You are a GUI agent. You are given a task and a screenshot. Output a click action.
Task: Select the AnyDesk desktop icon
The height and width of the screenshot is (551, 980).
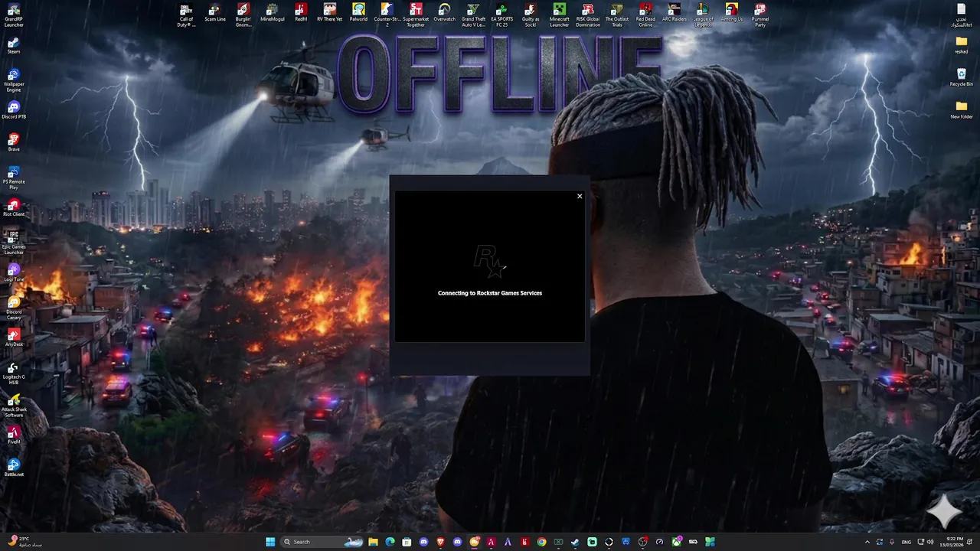14,337
